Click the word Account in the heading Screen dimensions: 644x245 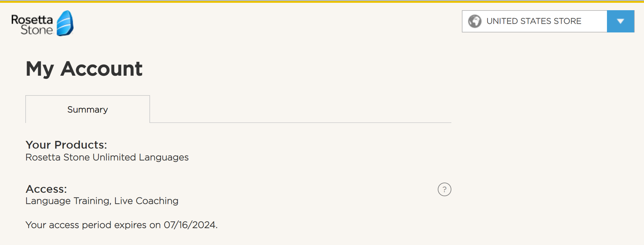(x=102, y=69)
